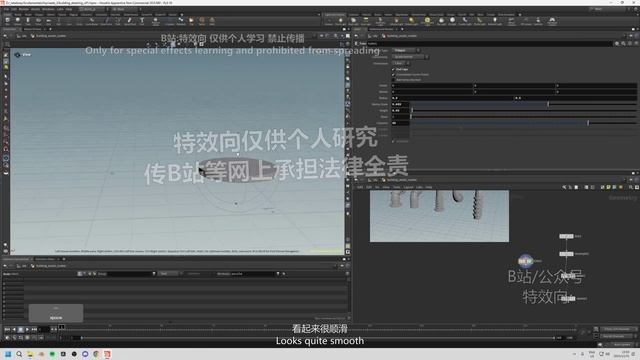Screen dimensions: 640x360
Task: Select the Spray Paint shelf tool
Action: coord(130,21)
